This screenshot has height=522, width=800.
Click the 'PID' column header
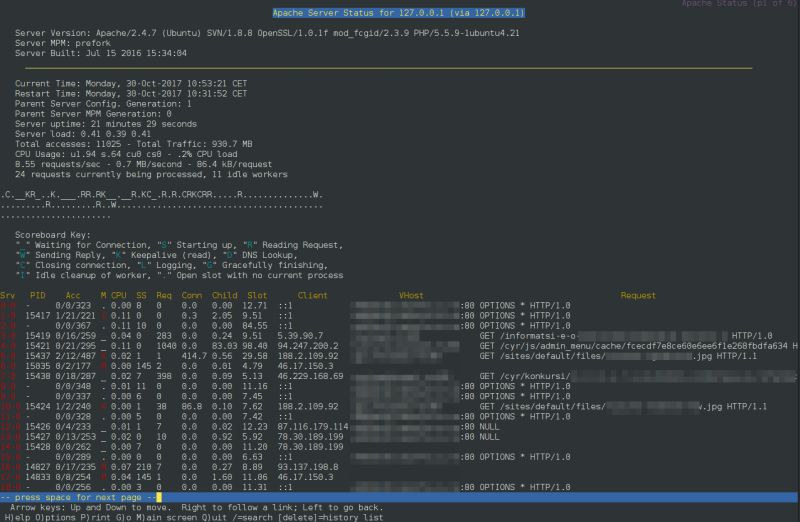38,295
